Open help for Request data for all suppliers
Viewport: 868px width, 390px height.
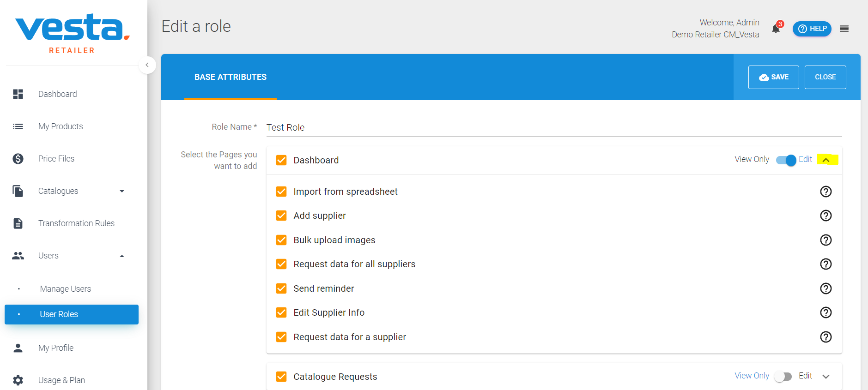pos(826,264)
